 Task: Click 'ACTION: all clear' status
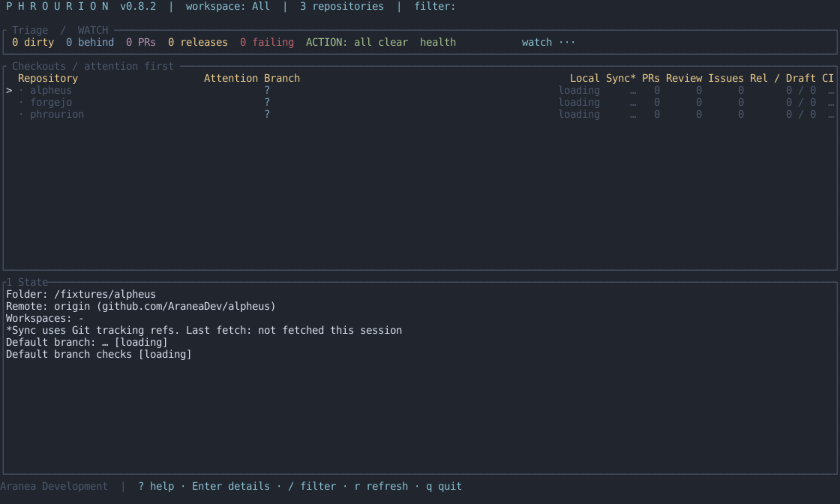(x=357, y=42)
